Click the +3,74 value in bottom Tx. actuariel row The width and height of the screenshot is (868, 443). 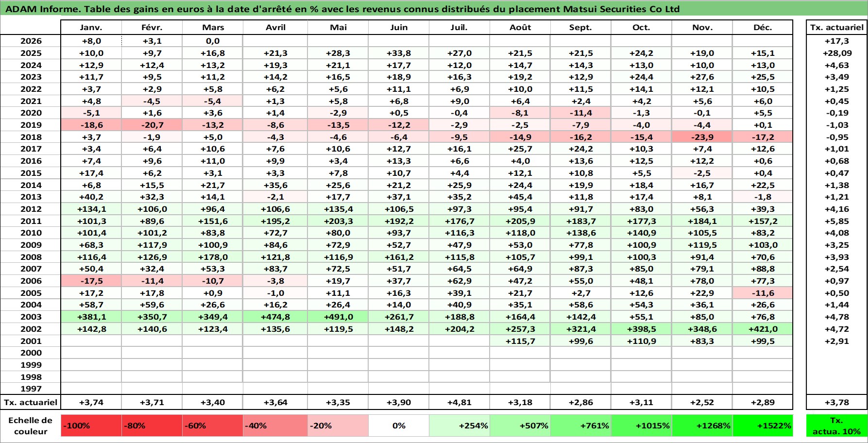pyautogui.click(x=91, y=402)
